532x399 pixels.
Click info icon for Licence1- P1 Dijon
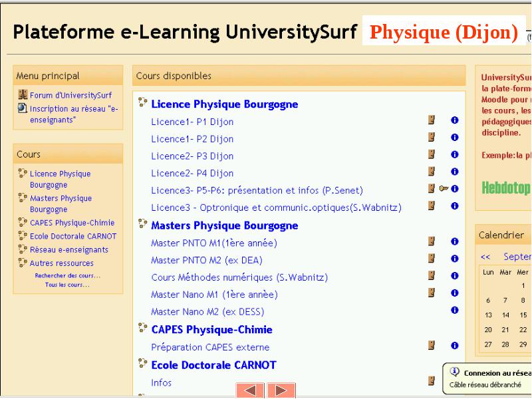click(455, 120)
